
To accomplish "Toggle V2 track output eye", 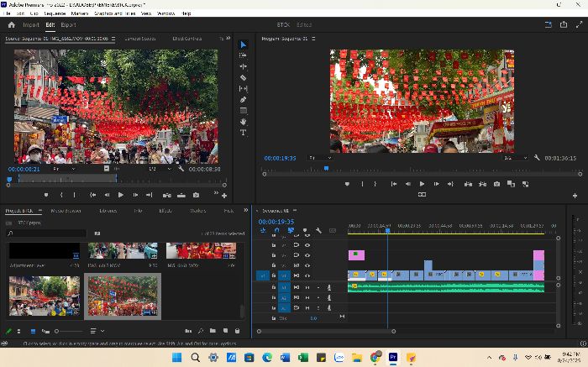I will point(307,265).
